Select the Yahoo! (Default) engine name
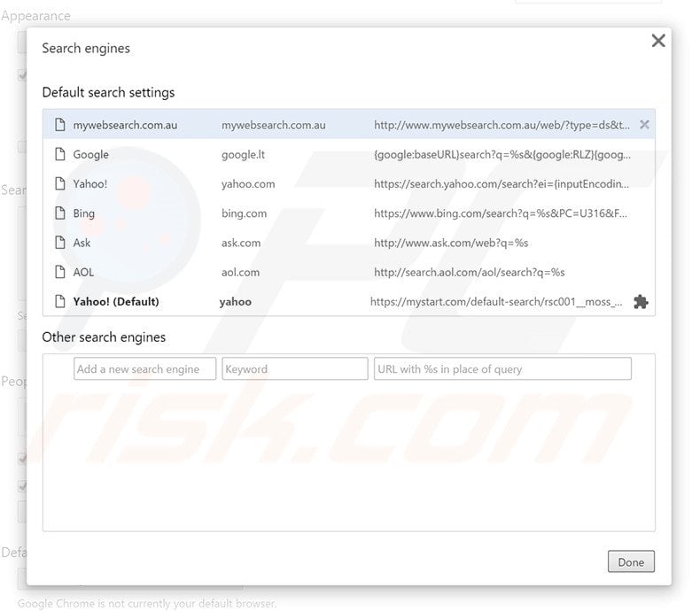Viewport: 700px width, 611px height. point(116,301)
